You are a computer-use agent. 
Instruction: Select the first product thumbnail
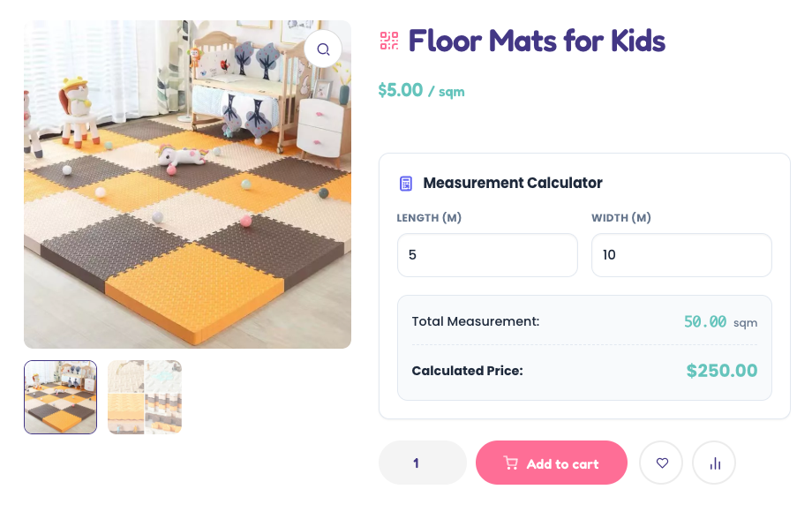(x=60, y=397)
